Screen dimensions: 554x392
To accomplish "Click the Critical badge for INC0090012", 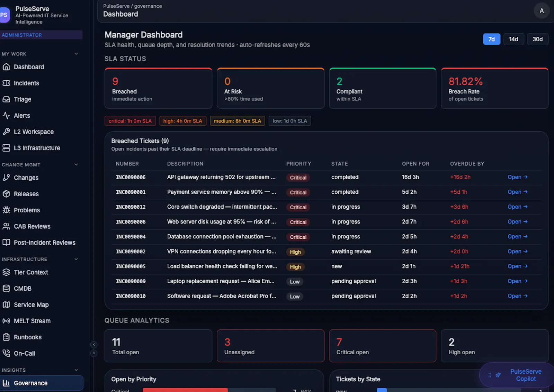I will pyautogui.click(x=298, y=207).
